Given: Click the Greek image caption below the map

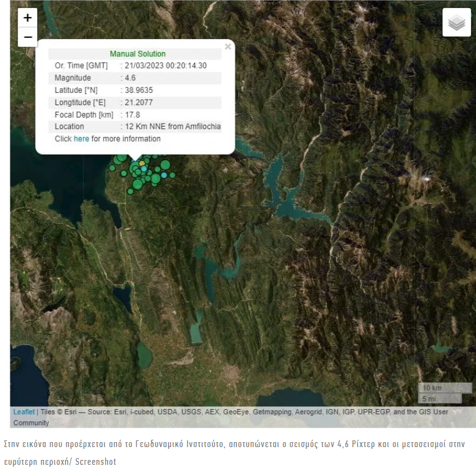Looking at the screenshot, I should [238, 449].
